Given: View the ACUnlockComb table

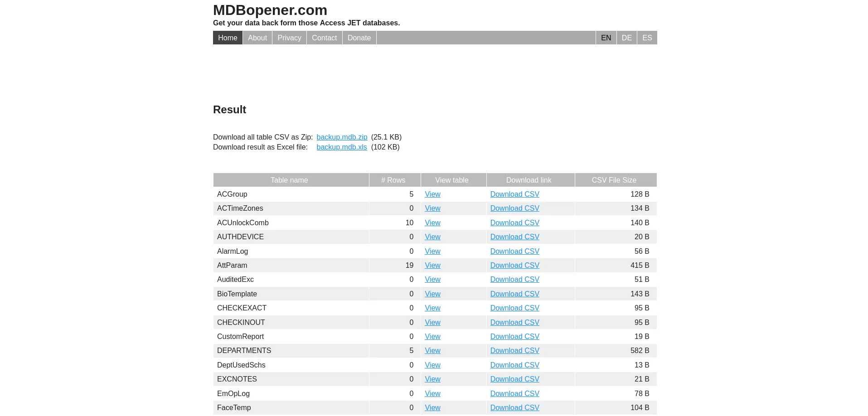Looking at the screenshot, I should point(432,223).
